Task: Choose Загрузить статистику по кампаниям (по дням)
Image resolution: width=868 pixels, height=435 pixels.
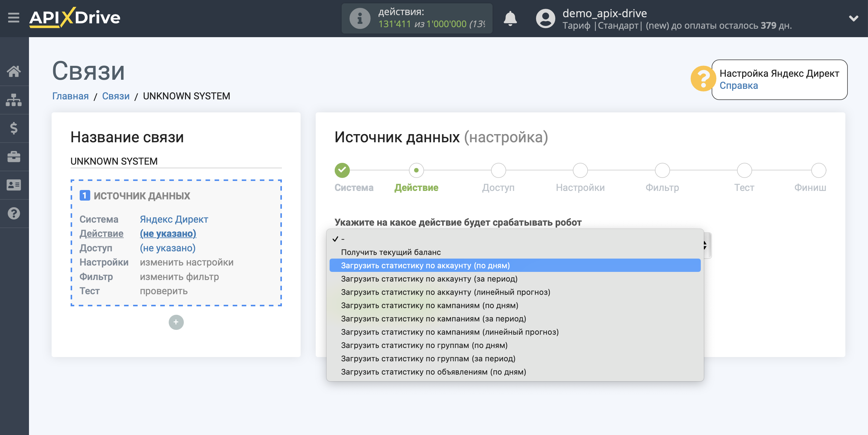Action: [515, 305]
